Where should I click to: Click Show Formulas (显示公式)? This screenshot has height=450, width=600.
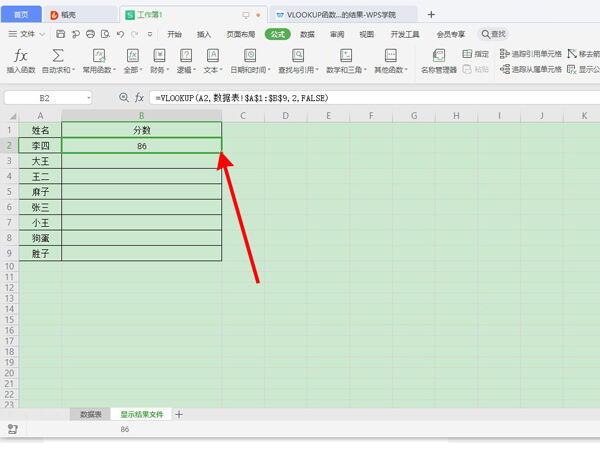(584, 69)
